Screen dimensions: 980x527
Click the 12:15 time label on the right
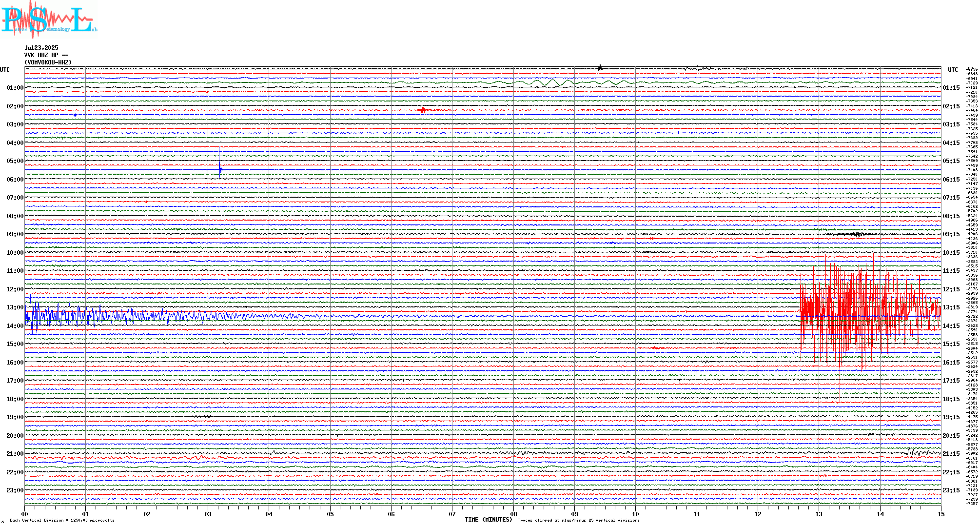click(951, 289)
